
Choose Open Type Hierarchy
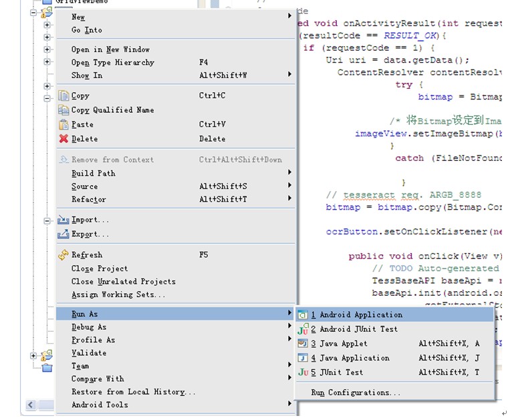[x=176, y=63]
